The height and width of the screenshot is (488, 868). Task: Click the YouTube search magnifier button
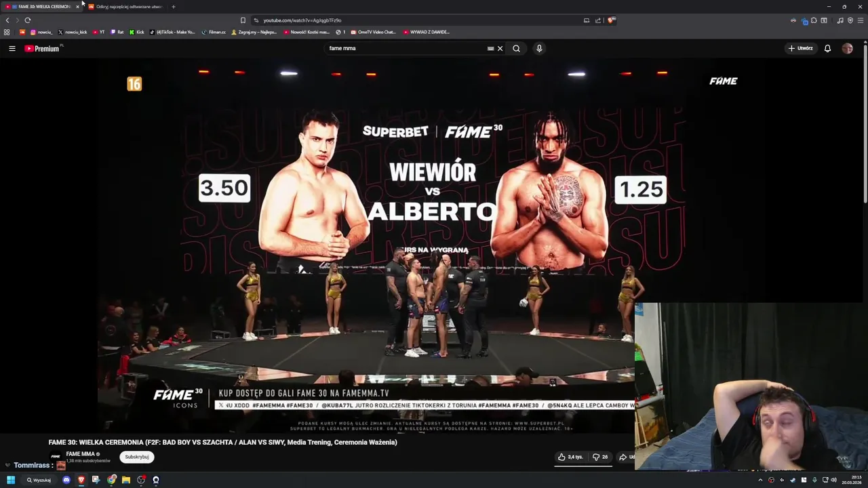[x=516, y=48]
